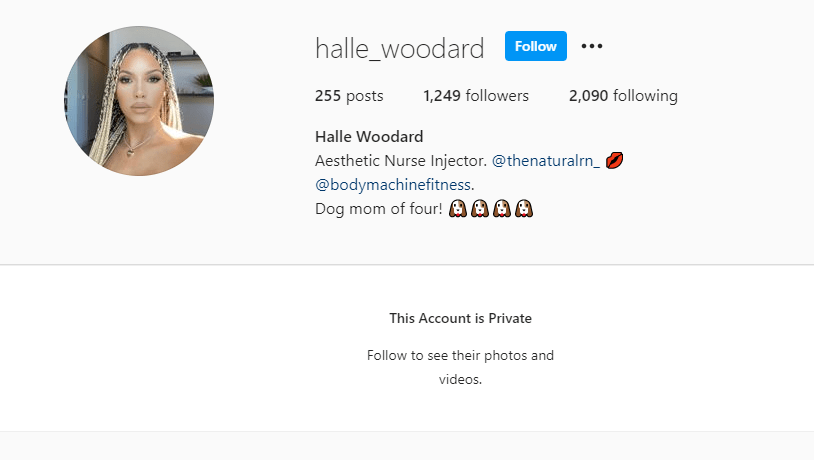Click the red lips kiss emoji
This screenshot has width=814, height=460.
614,160
